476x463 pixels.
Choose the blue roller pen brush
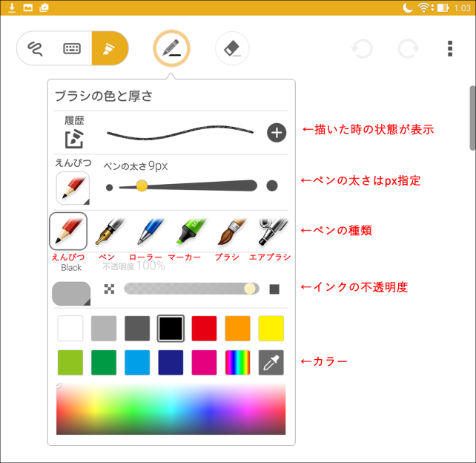(151, 231)
